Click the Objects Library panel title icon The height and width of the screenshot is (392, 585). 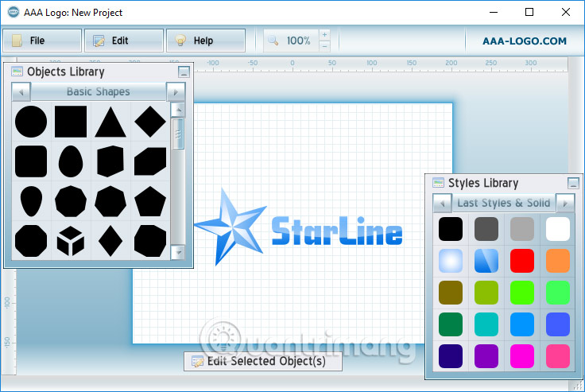coord(17,72)
